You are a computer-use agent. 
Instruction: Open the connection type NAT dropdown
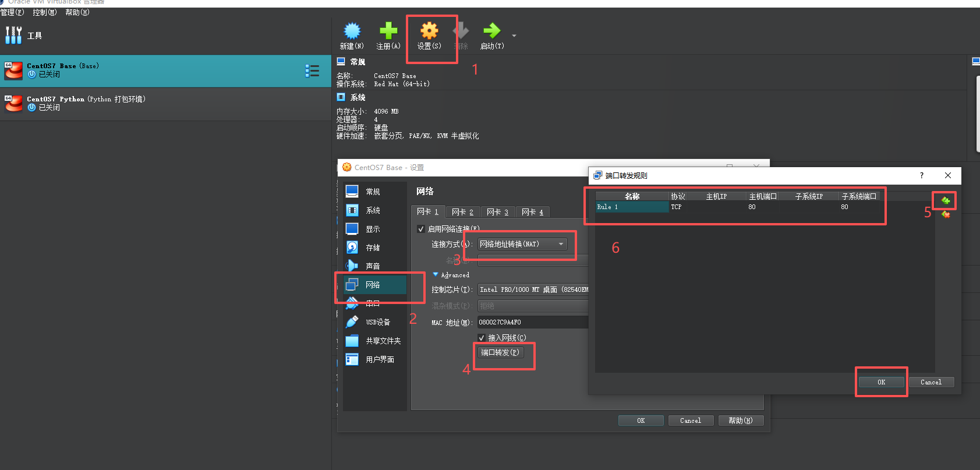[522, 244]
